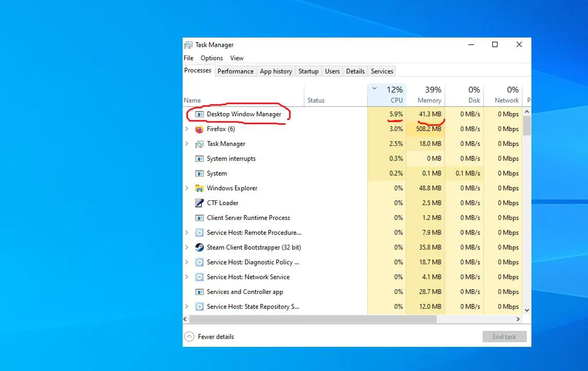The height and width of the screenshot is (371, 588).
Task: Click the Services and Controller app icon
Action: (x=200, y=292)
